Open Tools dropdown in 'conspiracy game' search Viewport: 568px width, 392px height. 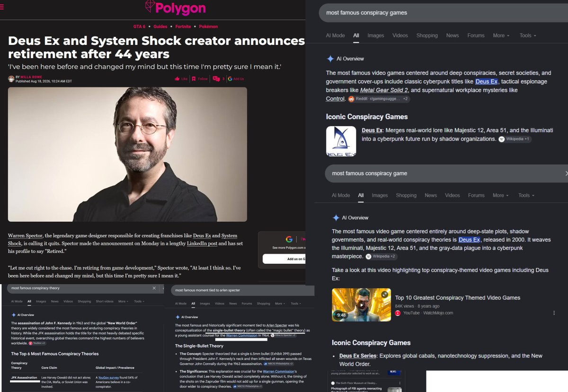tap(526, 195)
